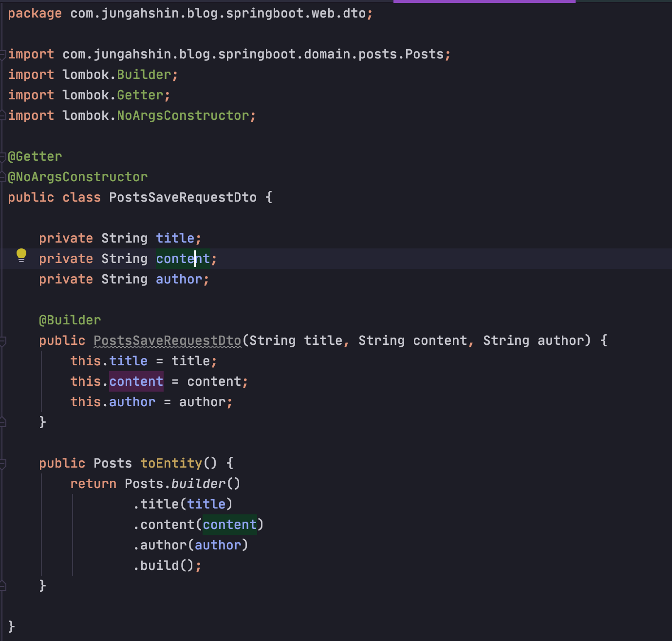This screenshot has width=672, height=641.
Task: Click the Posts return type before toEntity
Action: click(x=113, y=463)
